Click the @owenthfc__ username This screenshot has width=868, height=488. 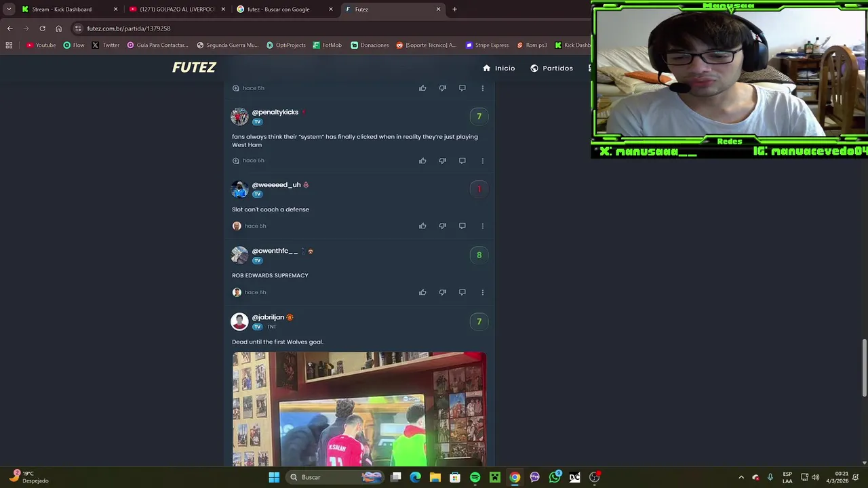tap(275, 251)
